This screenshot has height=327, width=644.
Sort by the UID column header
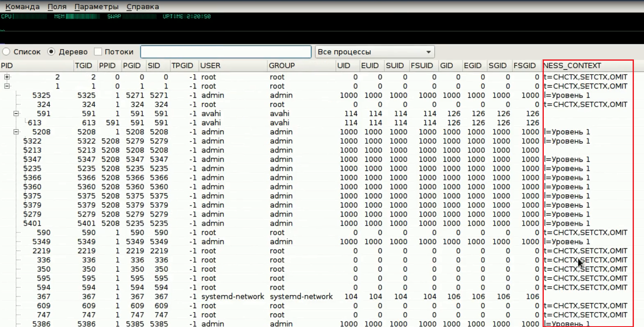point(348,65)
